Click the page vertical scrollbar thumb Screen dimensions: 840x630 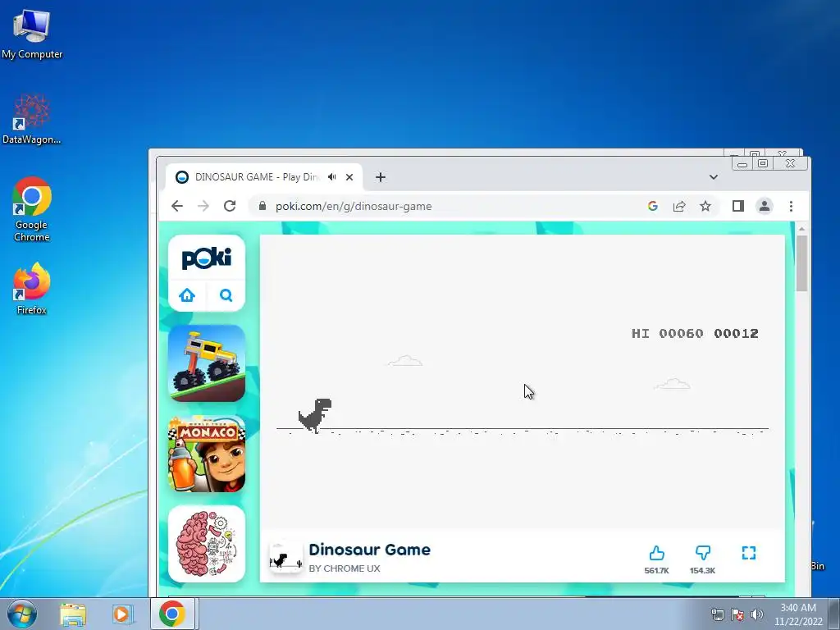coord(801,263)
